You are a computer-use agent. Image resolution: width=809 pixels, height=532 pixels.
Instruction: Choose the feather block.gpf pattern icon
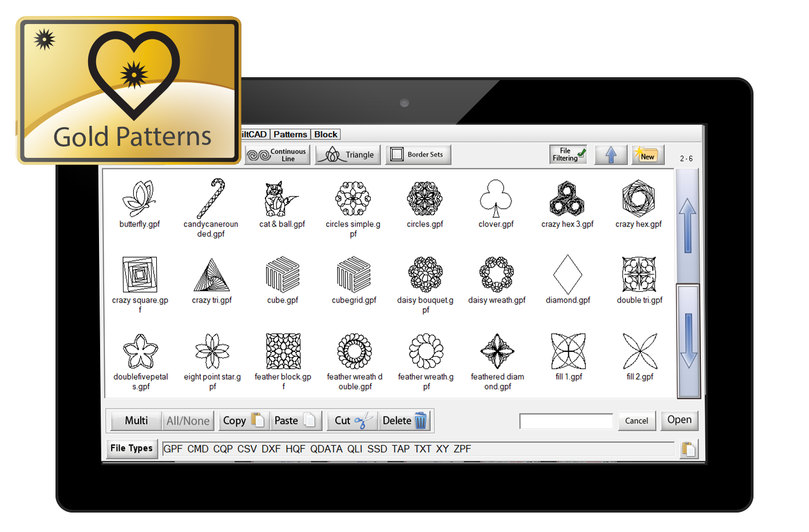(x=283, y=351)
